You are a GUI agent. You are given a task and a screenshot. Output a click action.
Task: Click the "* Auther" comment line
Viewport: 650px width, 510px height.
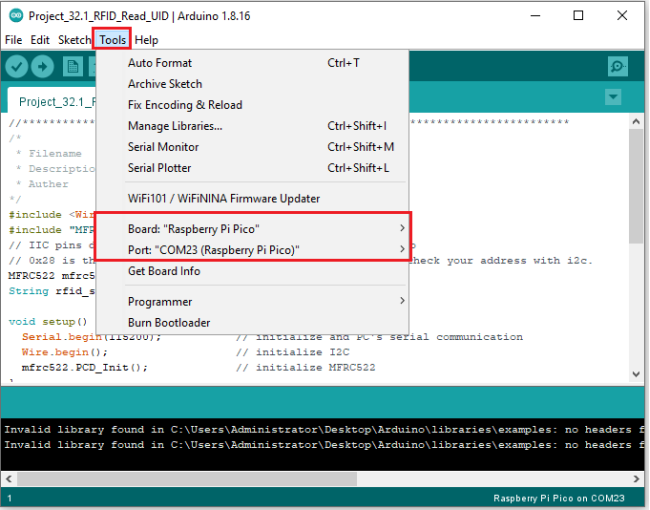point(42,184)
